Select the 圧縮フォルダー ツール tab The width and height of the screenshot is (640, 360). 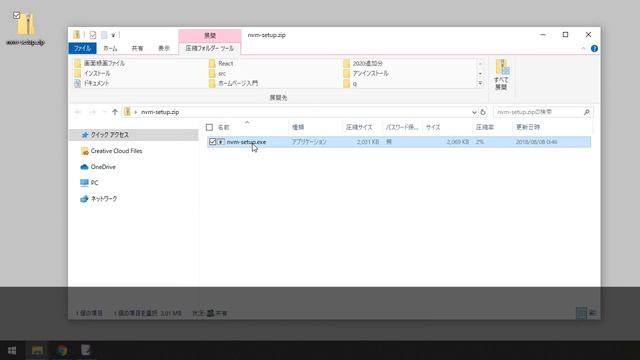click(x=209, y=48)
